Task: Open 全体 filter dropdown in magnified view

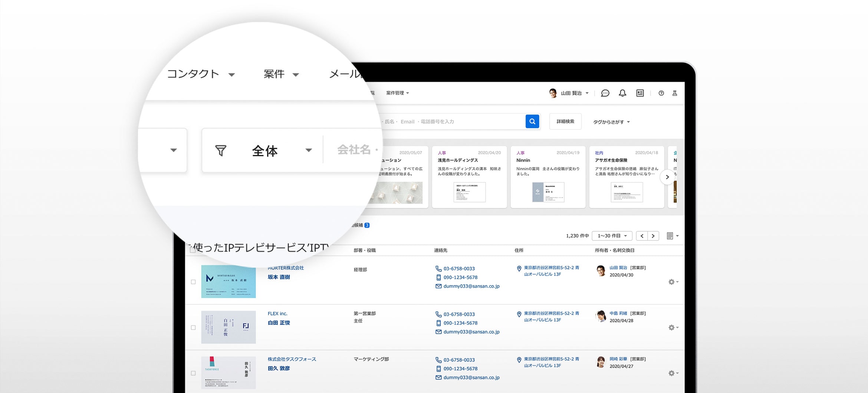Action: [x=282, y=150]
